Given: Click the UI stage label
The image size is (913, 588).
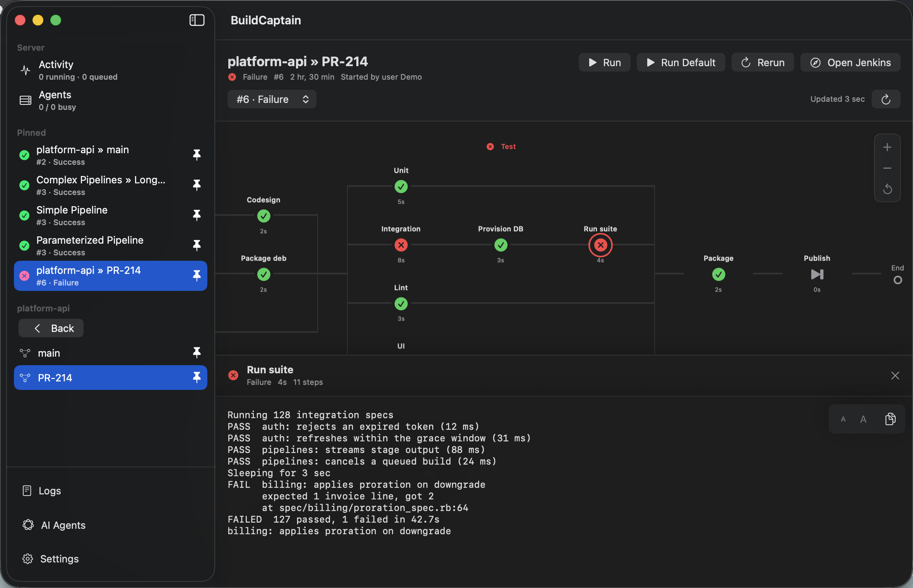Looking at the screenshot, I should [401, 346].
